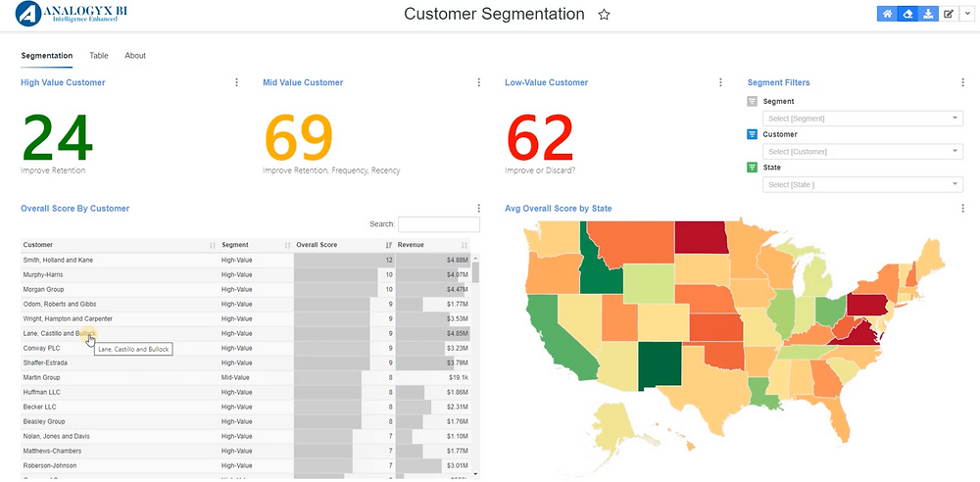Click the blue Customer filter icon
The image size is (980, 482).
click(x=753, y=134)
